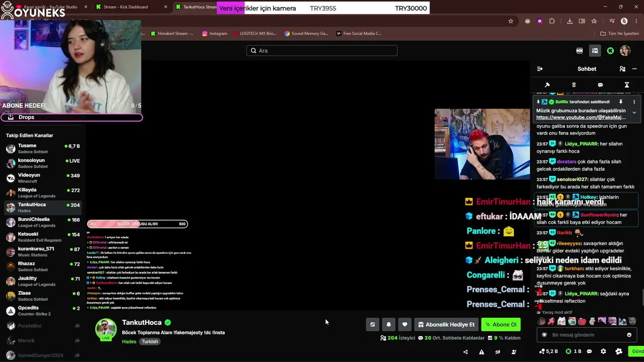Open the Gpcedits channel in sidebar
The image size is (644, 362).
pos(43,310)
